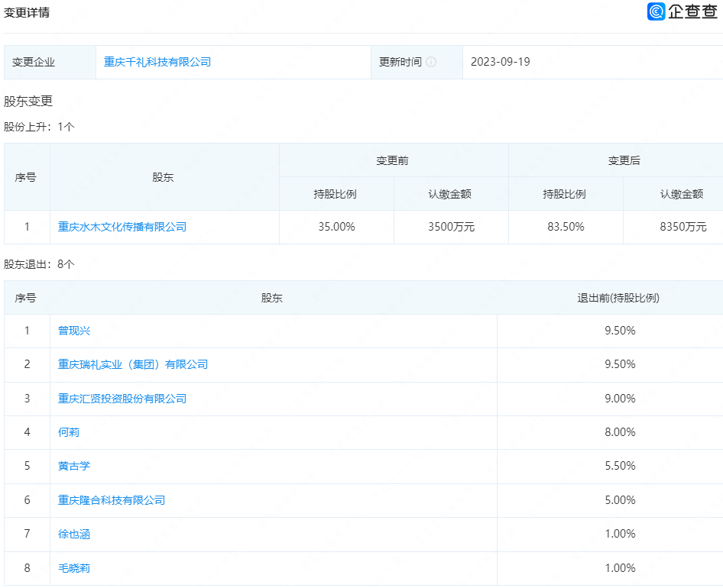Click the 变更企业 label cell

tap(50, 62)
